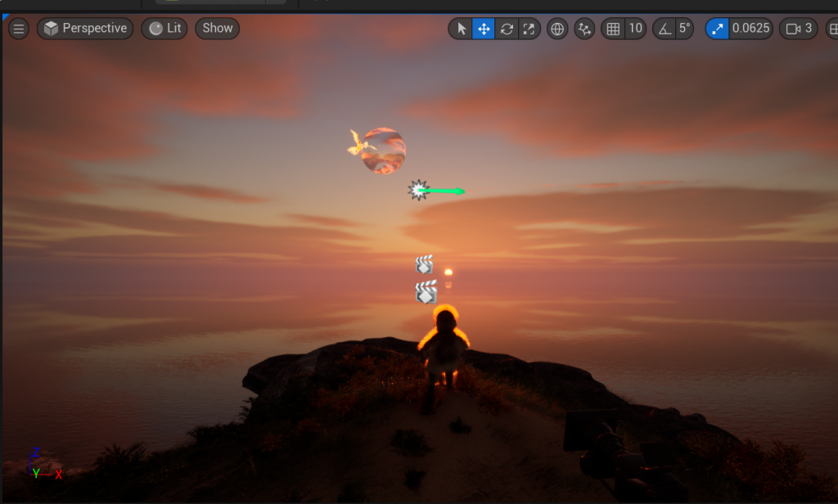Open the viewport options hamburger menu
The width and height of the screenshot is (838, 504).
tap(19, 29)
